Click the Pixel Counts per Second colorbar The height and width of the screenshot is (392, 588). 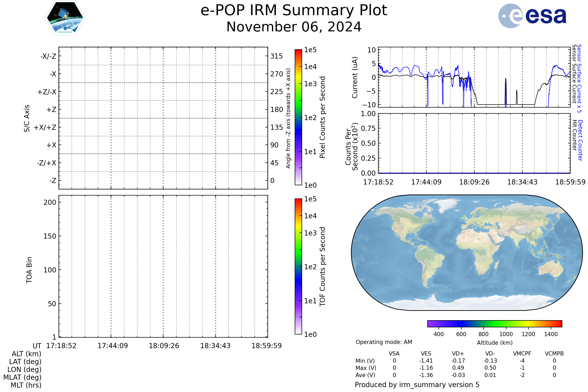(x=298, y=117)
